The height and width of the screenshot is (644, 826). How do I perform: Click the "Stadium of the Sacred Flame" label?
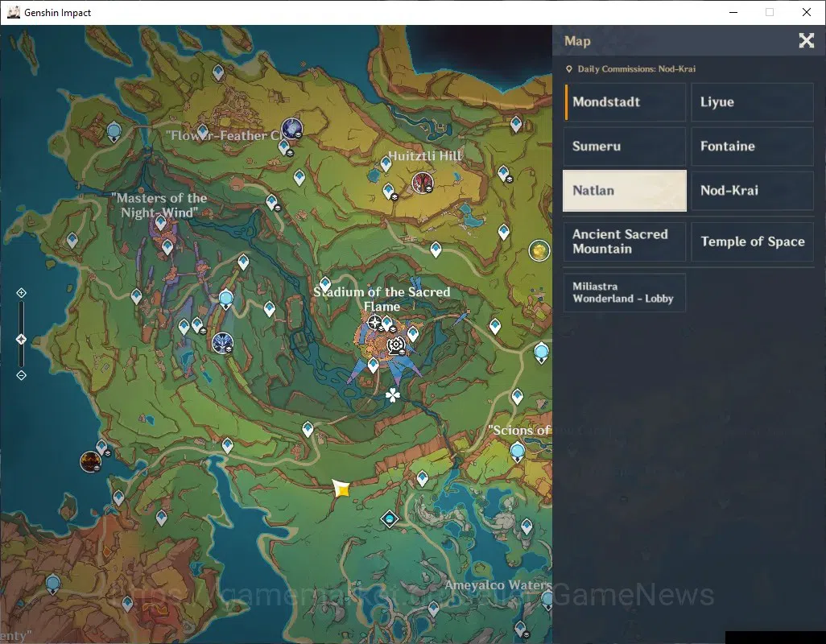[x=382, y=299]
